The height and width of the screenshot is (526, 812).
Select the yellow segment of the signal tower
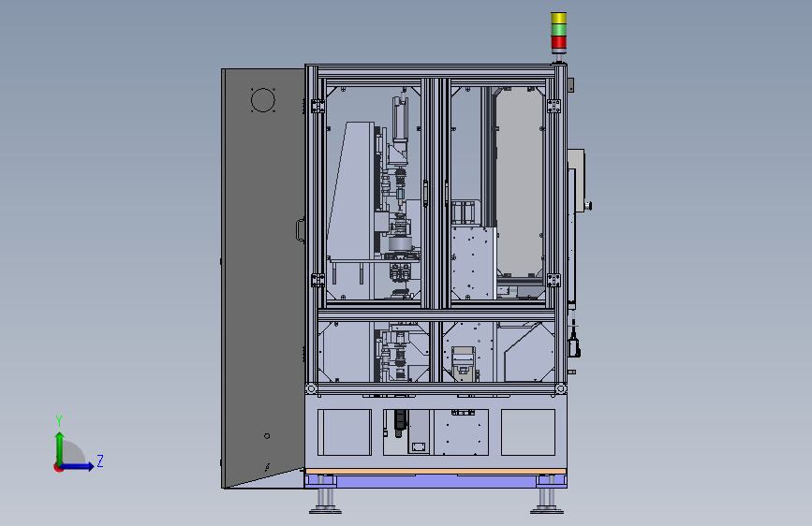click(x=559, y=18)
